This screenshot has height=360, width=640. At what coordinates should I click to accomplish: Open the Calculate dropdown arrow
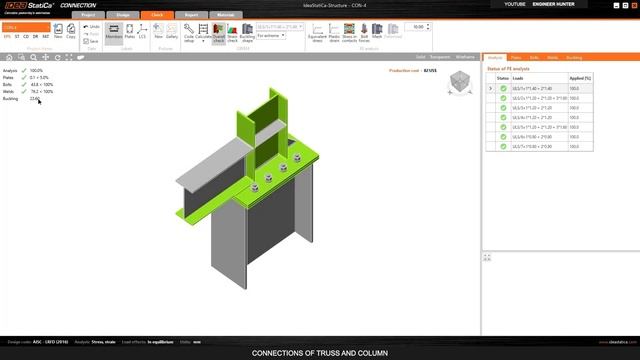coord(203,41)
